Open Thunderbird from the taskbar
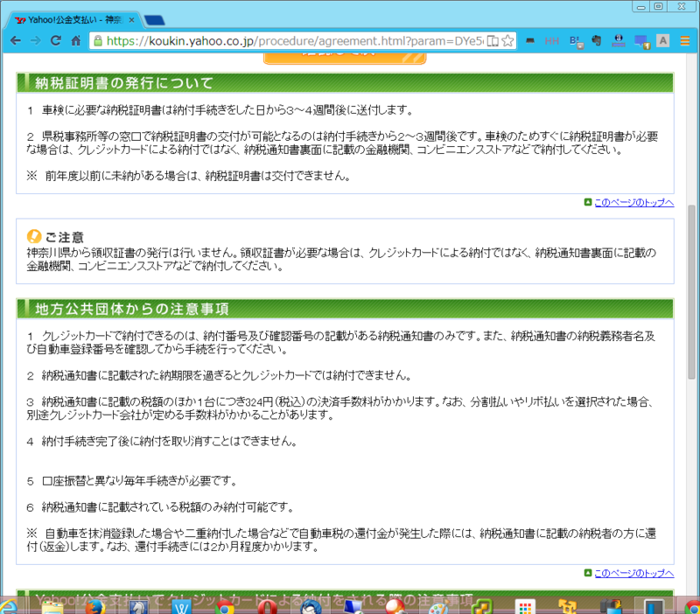This screenshot has height=614, width=700. point(310,607)
